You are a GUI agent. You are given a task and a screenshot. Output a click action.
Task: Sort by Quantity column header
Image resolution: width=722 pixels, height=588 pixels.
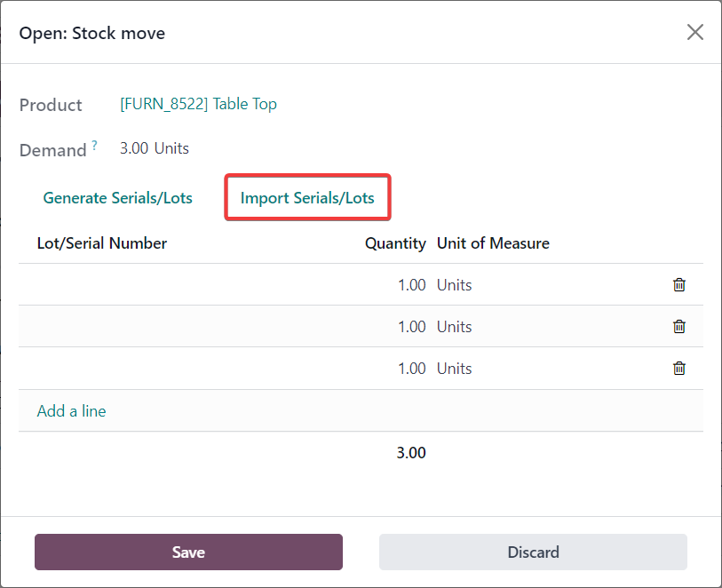coord(395,242)
